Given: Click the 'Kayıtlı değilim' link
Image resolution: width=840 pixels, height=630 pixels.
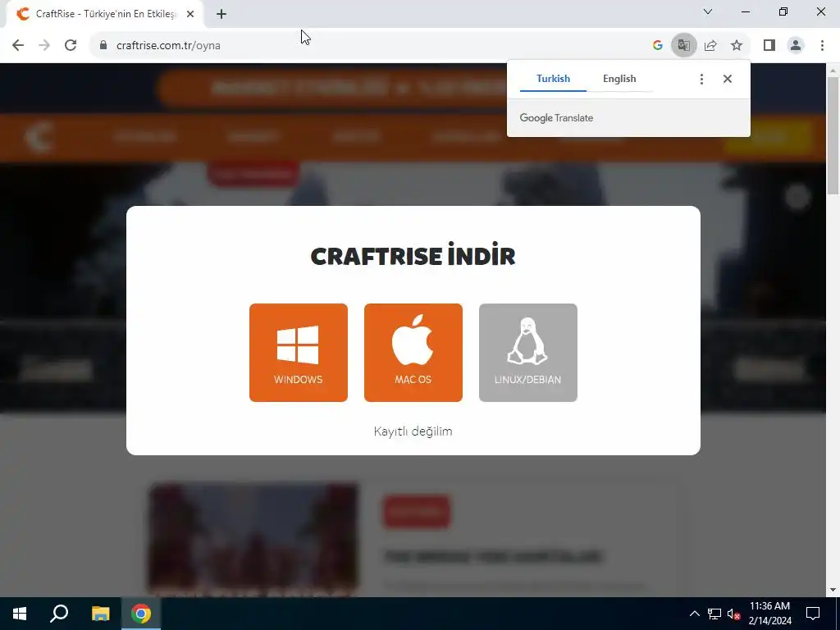Looking at the screenshot, I should tap(413, 431).
